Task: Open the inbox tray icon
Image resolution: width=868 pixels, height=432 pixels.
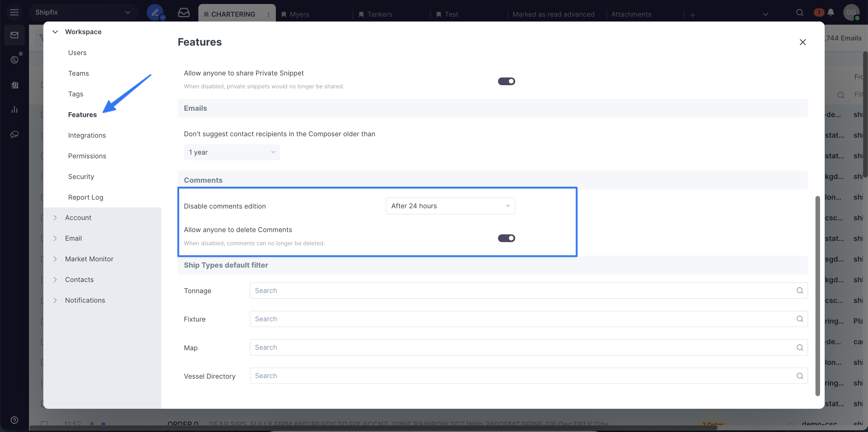Action: [x=184, y=13]
